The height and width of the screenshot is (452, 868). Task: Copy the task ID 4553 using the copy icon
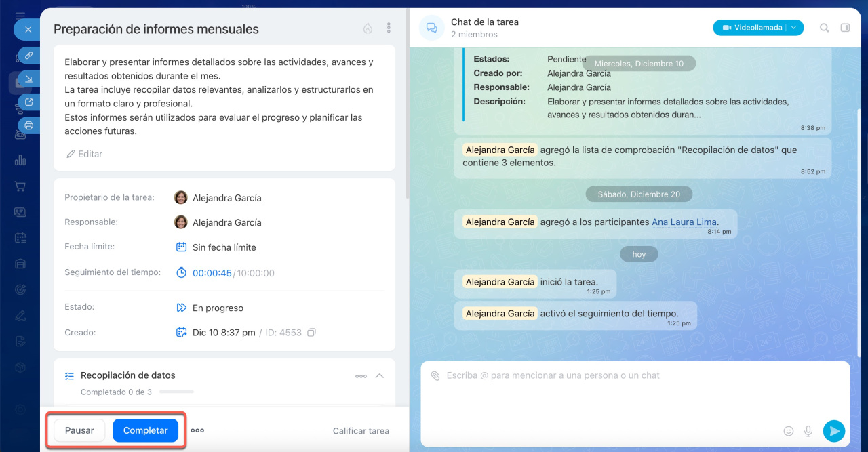tap(311, 333)
